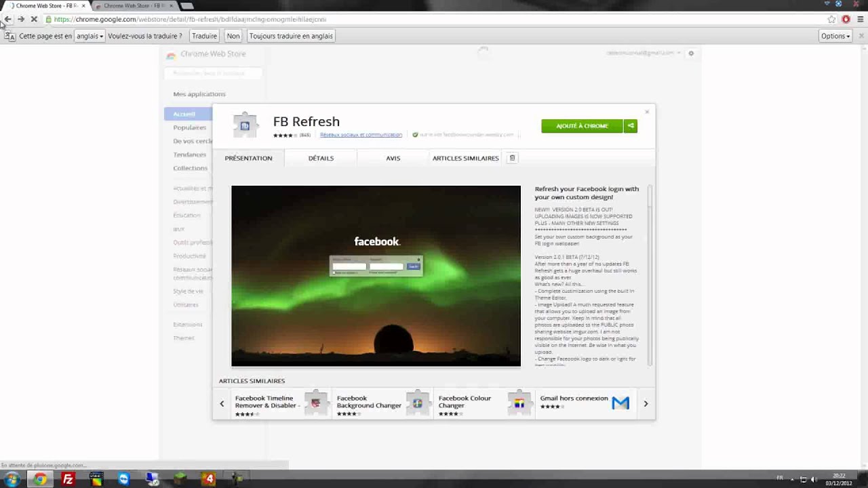Open Gmail hors connexion item

587,404
